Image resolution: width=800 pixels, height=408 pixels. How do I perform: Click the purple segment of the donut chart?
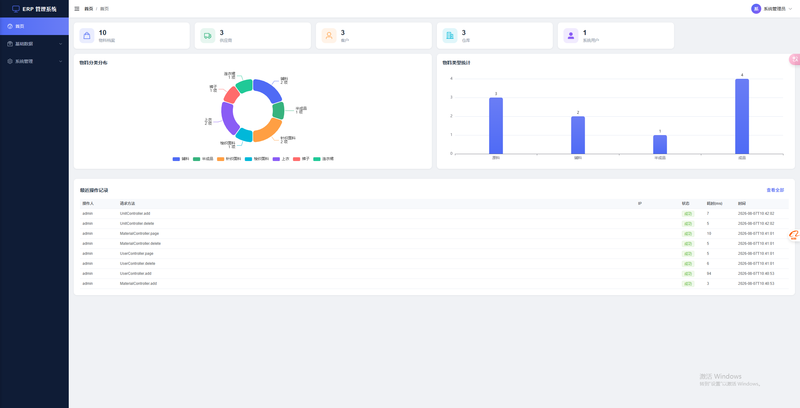pos(228,118)
